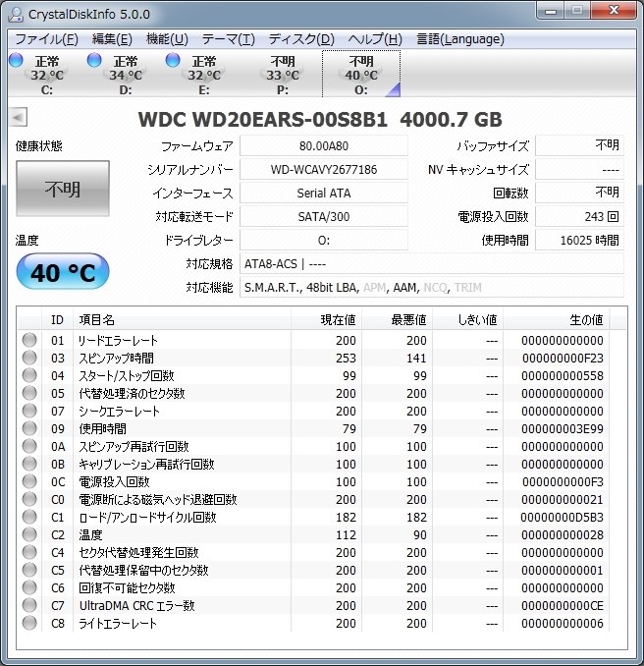
Task: Click status circle for row C4
Action: pos(29,552)
